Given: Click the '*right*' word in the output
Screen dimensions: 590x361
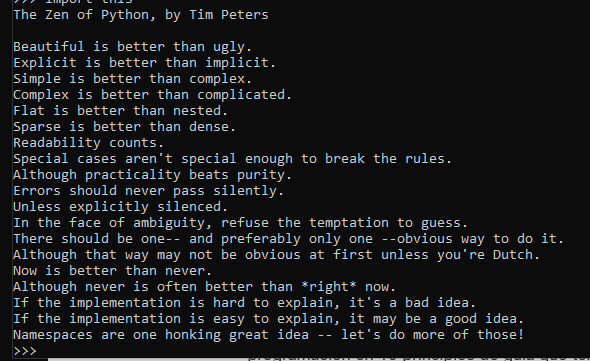Looking at the screenshot, I should click(x=329, y=287).
